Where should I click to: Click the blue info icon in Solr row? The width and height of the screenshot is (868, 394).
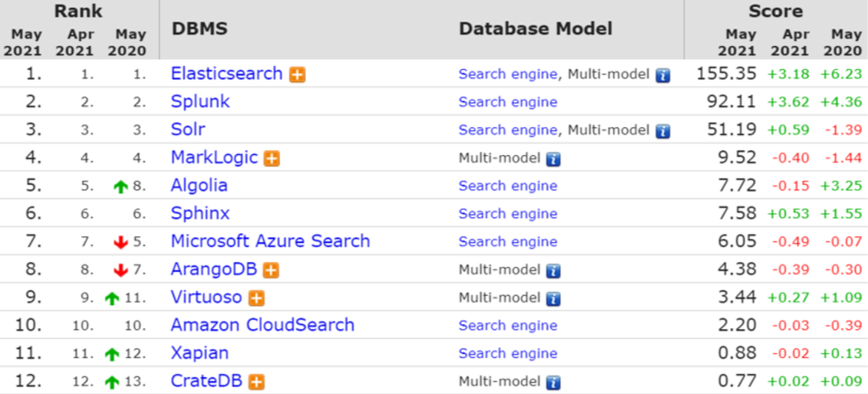click(663, 131)
